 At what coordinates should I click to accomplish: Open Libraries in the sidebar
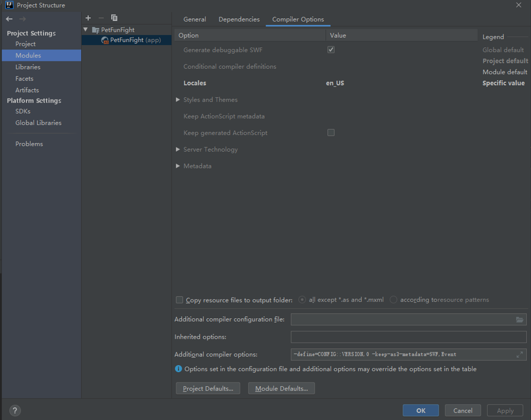click(28, 67)
